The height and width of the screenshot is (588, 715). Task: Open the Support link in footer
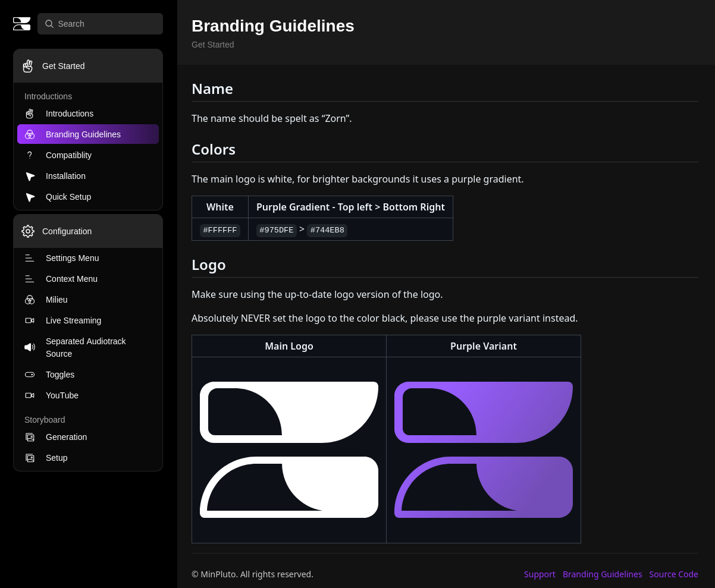(x=540, y=574)
